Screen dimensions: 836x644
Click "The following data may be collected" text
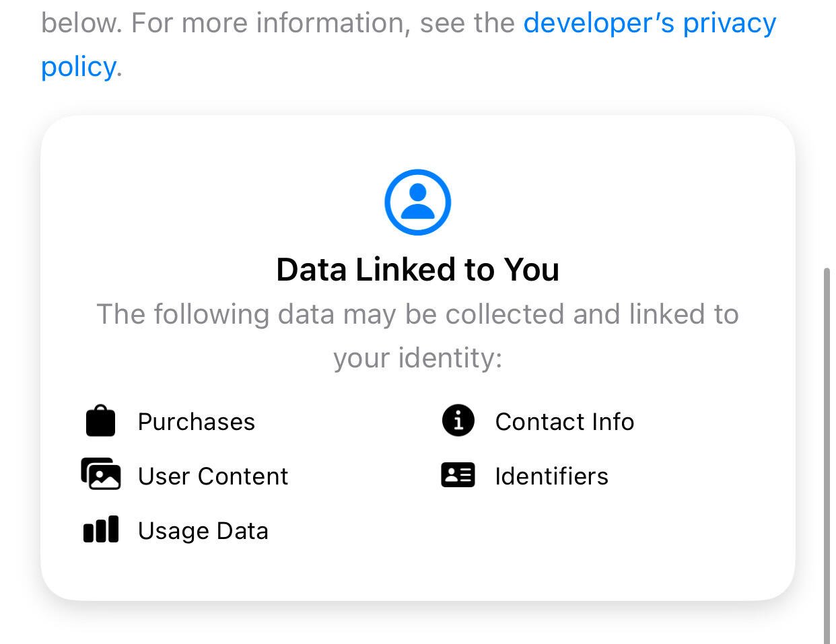[x=330, y=314]
